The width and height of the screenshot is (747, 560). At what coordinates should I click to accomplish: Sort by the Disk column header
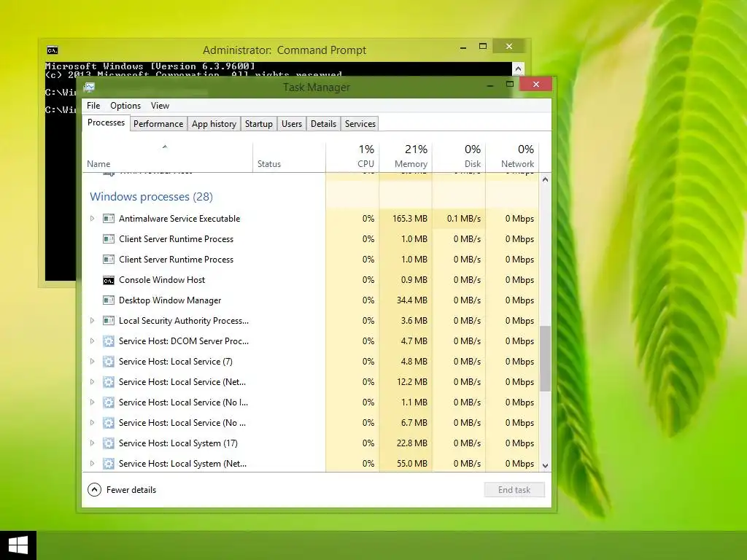(459, 157)
